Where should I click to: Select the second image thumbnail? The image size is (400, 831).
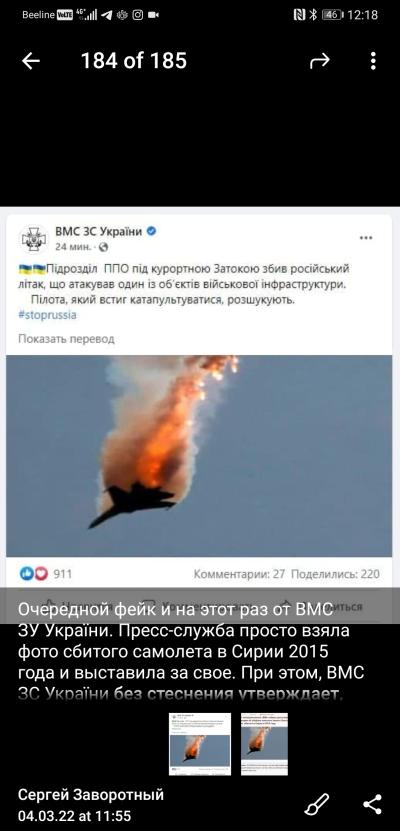[264, 744]
